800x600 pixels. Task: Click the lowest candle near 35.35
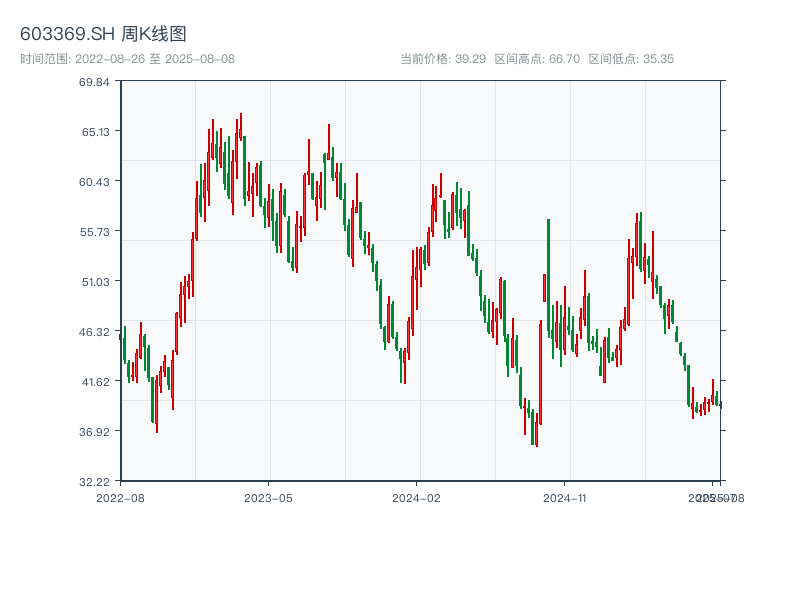pos(537,430)
